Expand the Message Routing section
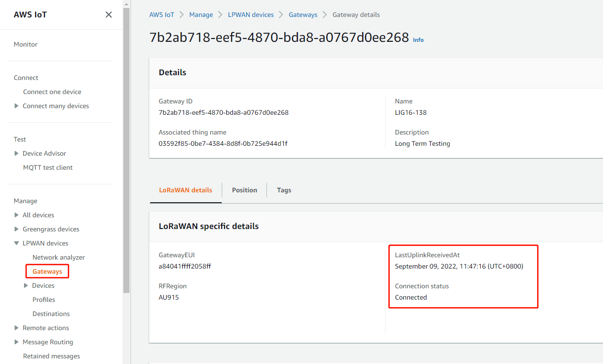This screenshot has height=364, width=603. (17, 342)
